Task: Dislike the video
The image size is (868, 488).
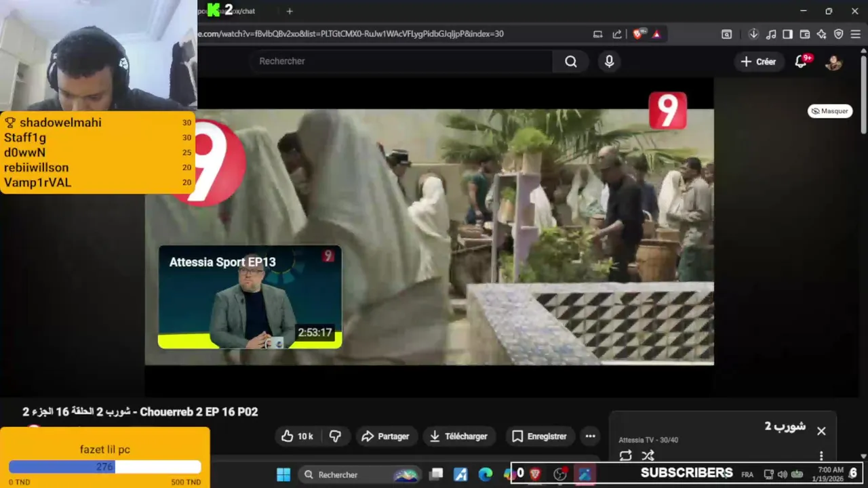Action: point(335,436)
